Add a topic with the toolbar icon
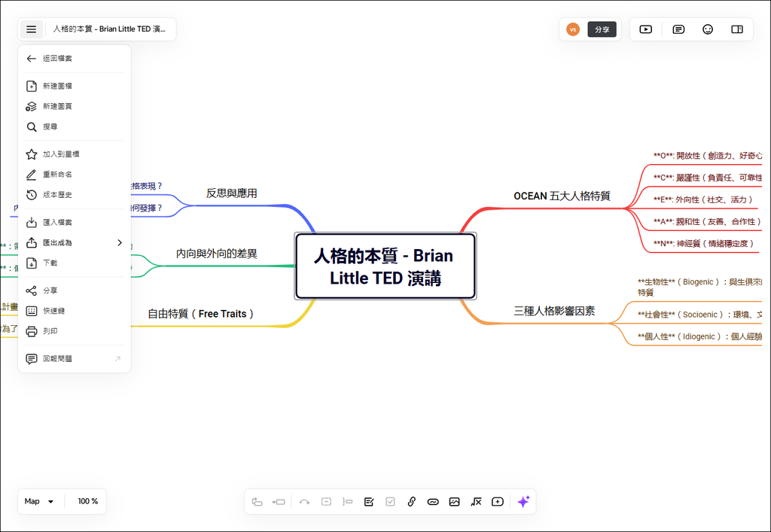Viewport: 771px width, 532px height. [257, 502]
